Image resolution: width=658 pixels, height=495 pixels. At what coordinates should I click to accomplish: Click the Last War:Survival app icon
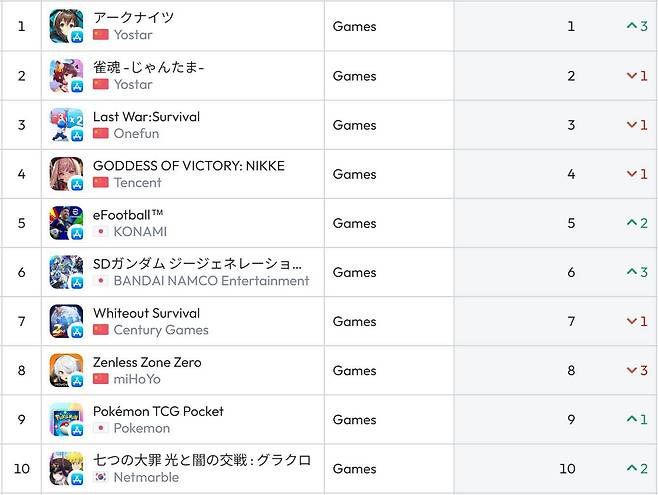[66, 125]
